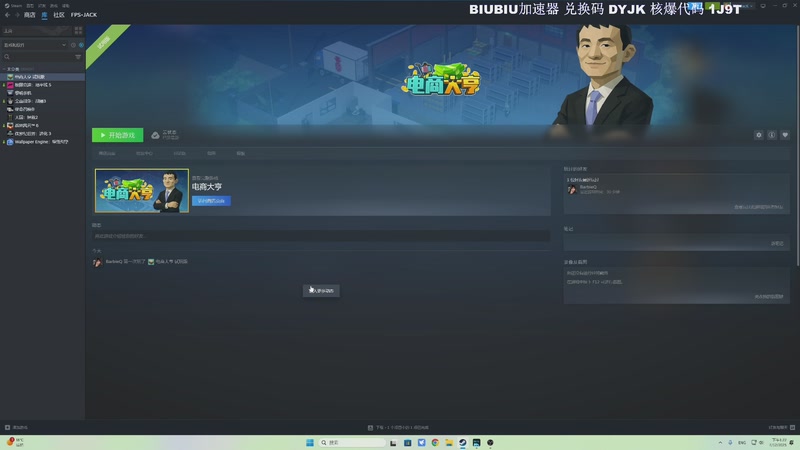
Task: Open the 社区中心 community hub tab
Action: tap(144, 153)
